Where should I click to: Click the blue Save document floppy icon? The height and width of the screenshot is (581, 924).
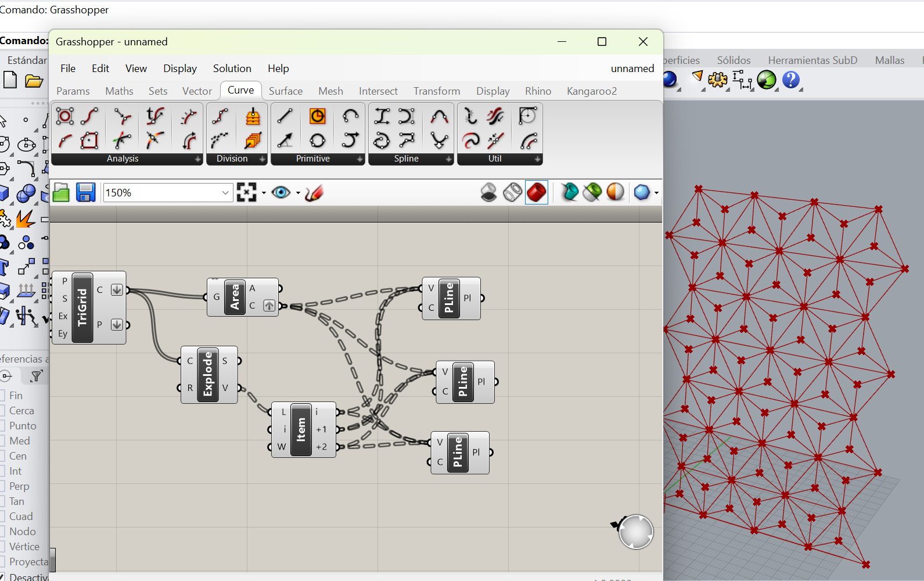click(x=85, y=192)
